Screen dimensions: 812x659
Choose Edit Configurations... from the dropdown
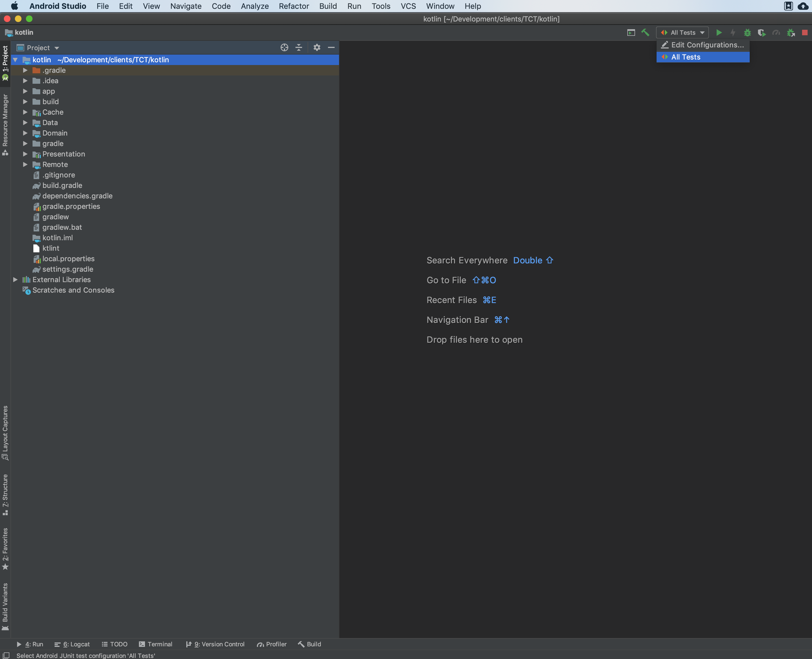pyautogui.click(x=703, y=45)
